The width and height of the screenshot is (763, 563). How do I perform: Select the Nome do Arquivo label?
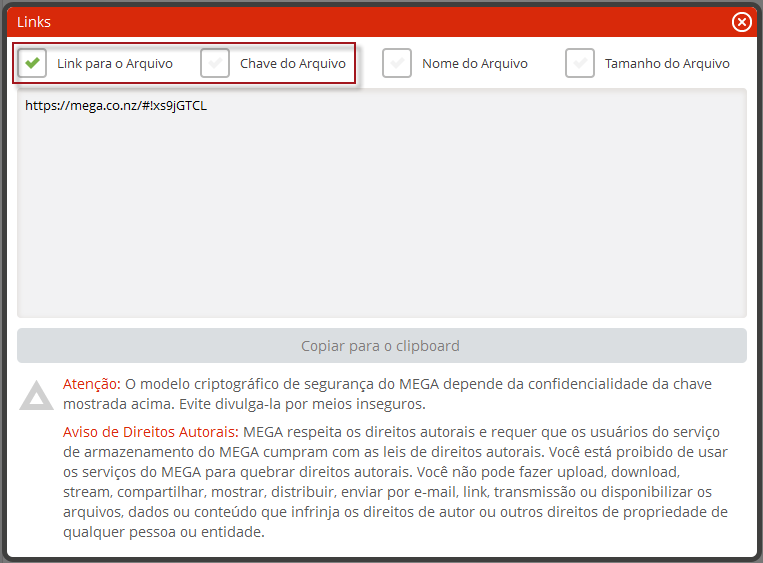point(475,64)
